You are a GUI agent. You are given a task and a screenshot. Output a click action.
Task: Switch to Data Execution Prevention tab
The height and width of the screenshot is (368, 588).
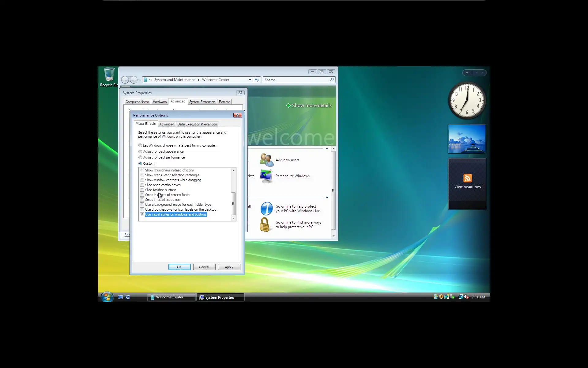197,124
